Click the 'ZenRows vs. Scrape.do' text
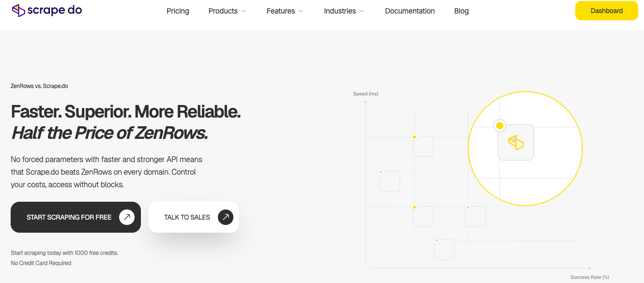 tap(39, 86)
